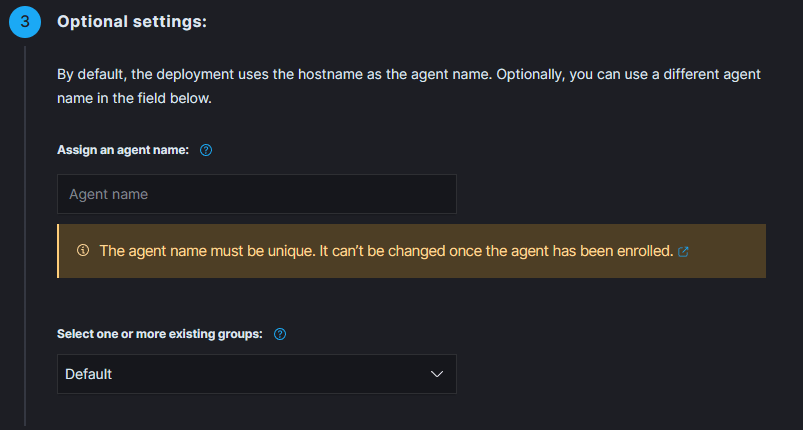Click the "Assign an agent name:" label
803x430 pixels.
123,150
